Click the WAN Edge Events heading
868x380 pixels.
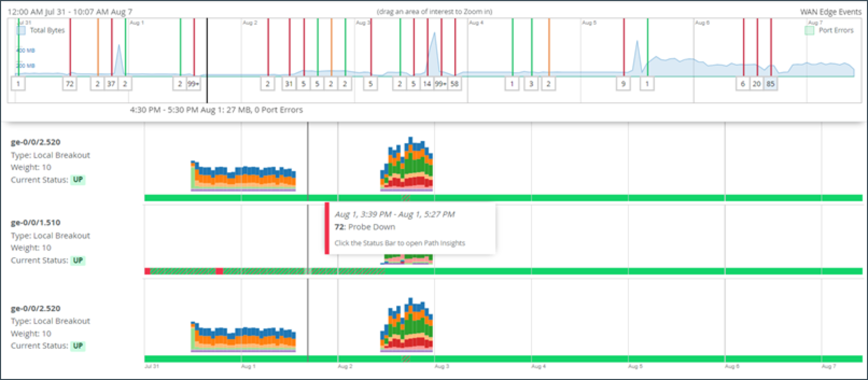click(831, 12)
